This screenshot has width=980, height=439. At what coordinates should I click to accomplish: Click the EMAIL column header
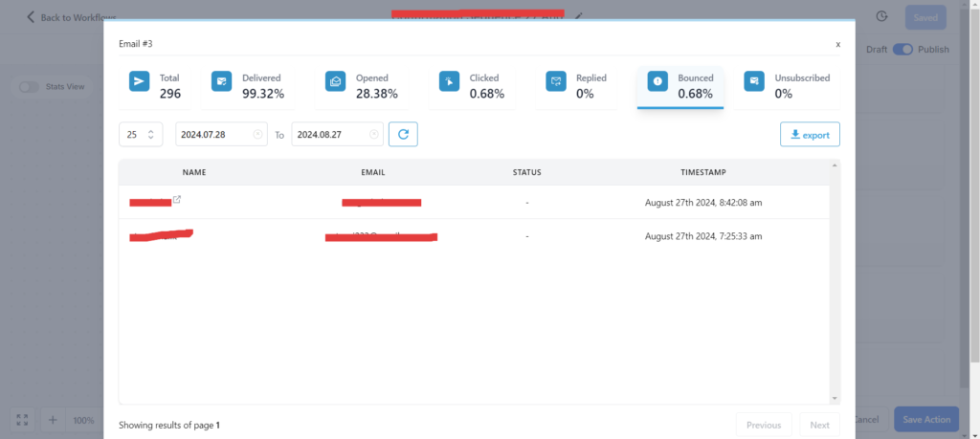pos(373,172)
